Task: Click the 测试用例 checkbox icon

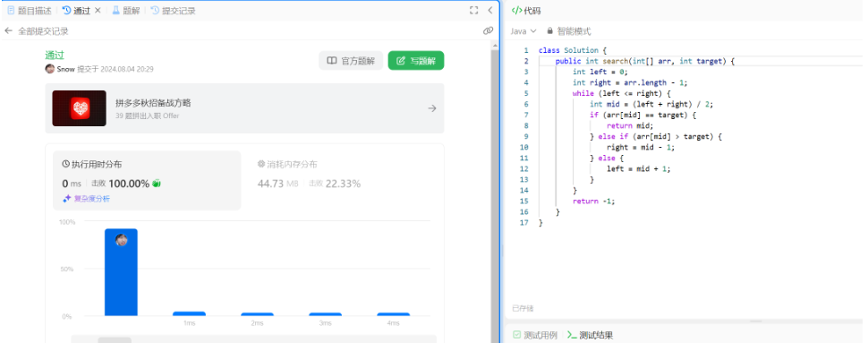Action: [x=516, y=335]
